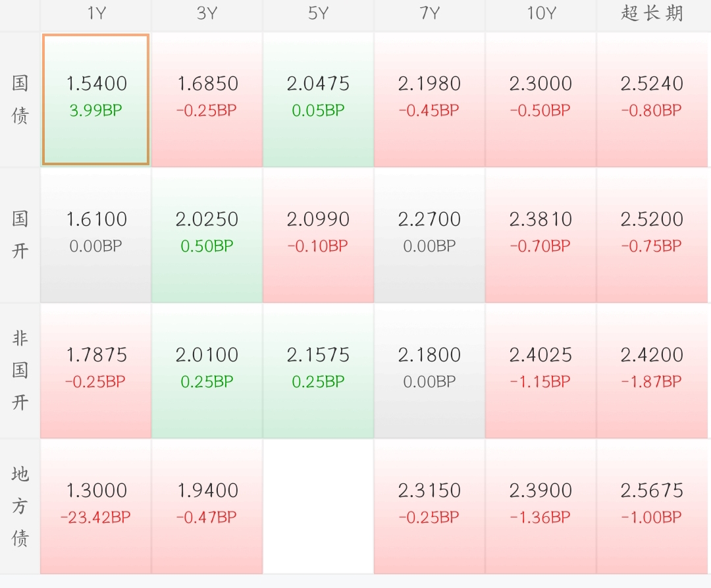Select the 超长期 column header
The height and width of the screenshot is (588, 711).
pos(652,14)
